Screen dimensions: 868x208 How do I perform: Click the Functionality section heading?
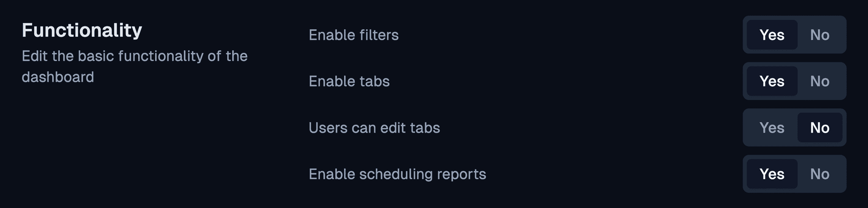tap(82, 30)
